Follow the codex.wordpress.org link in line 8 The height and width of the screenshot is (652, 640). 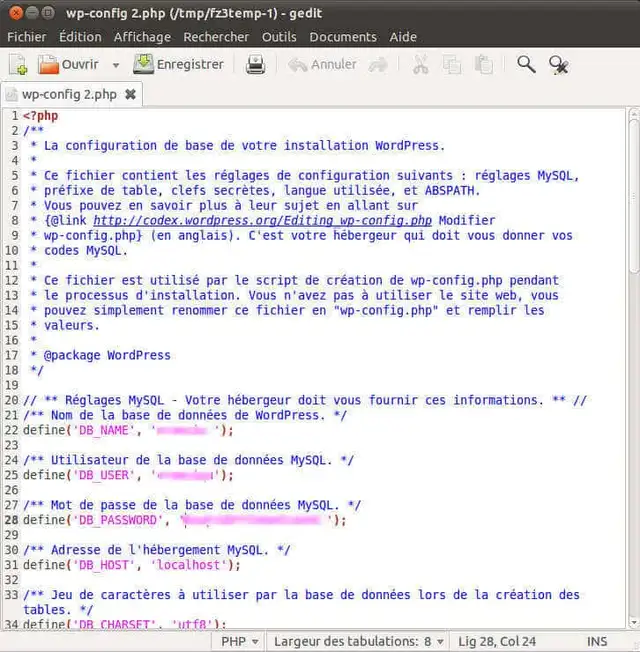pyautogui.click(x=262, y=220)
